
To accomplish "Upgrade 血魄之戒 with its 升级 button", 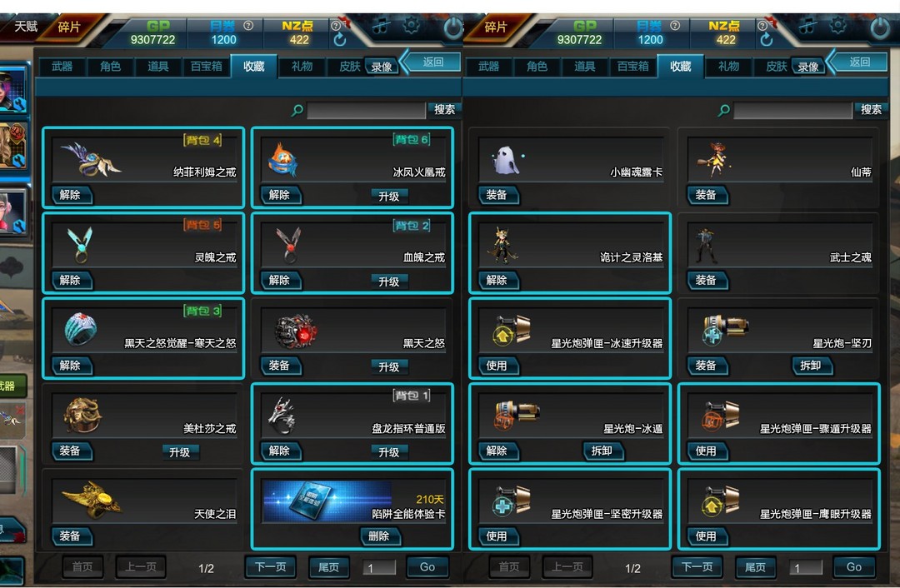I will (x=388, y=282).
